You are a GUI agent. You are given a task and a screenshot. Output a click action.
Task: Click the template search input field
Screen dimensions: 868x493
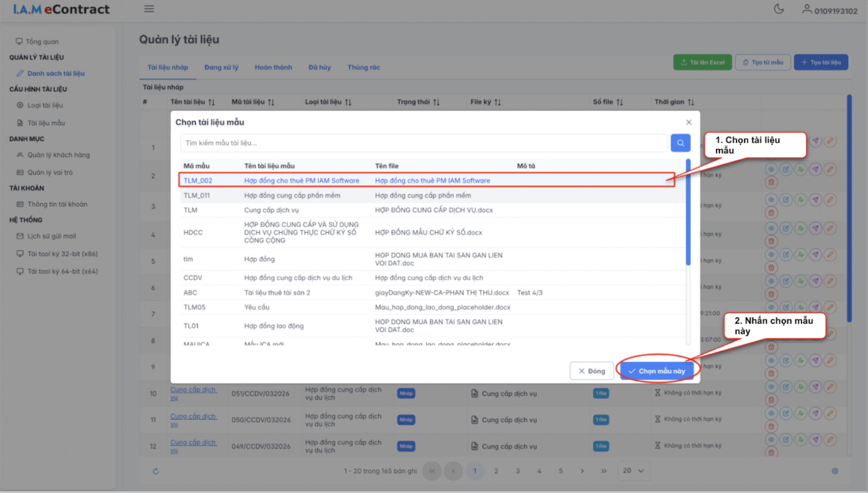(x=423, y=143)
